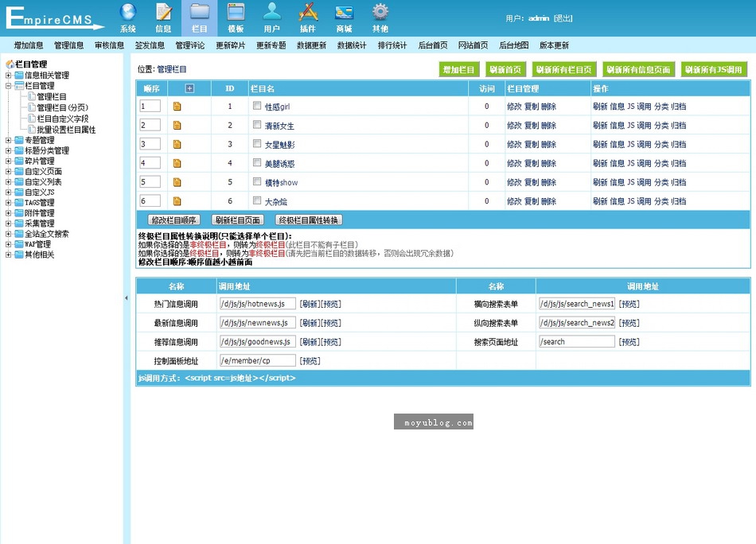This screenshot has height=544, width=756.
Task: Select the 栏目 folder icon in the header
Action: click(x=200, y=12)
